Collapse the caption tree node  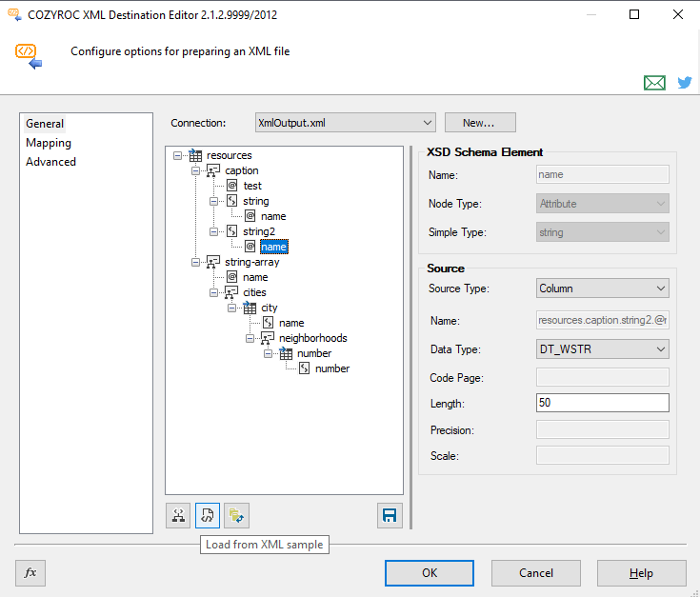[x=195, y=170]
